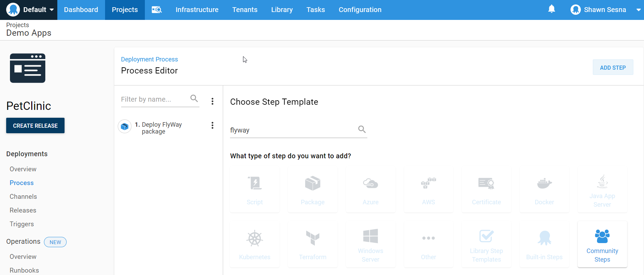Select the Terraform step type

point(312,244)
